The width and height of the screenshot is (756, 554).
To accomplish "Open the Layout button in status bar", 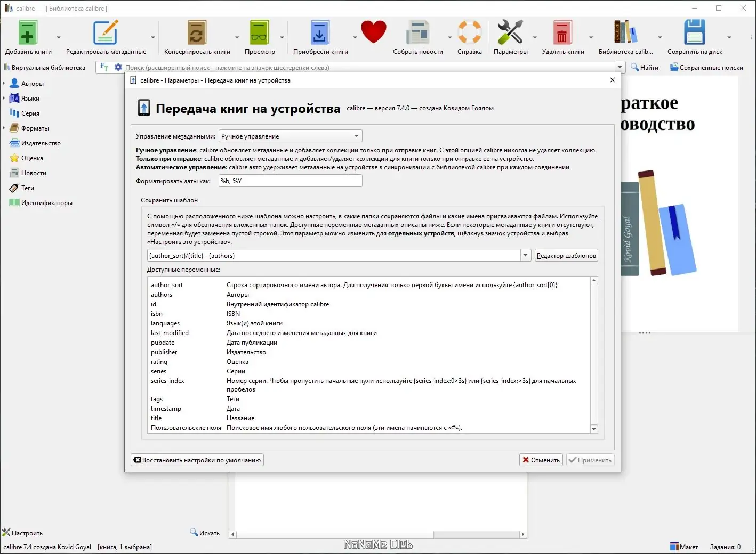I will coord(684,547).
